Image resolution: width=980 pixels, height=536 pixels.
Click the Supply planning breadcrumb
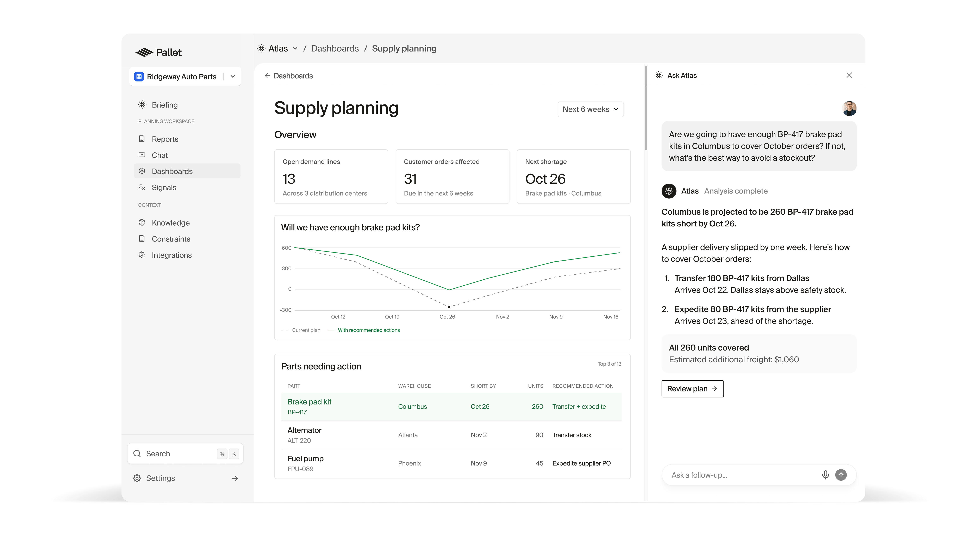coord(404,48)
